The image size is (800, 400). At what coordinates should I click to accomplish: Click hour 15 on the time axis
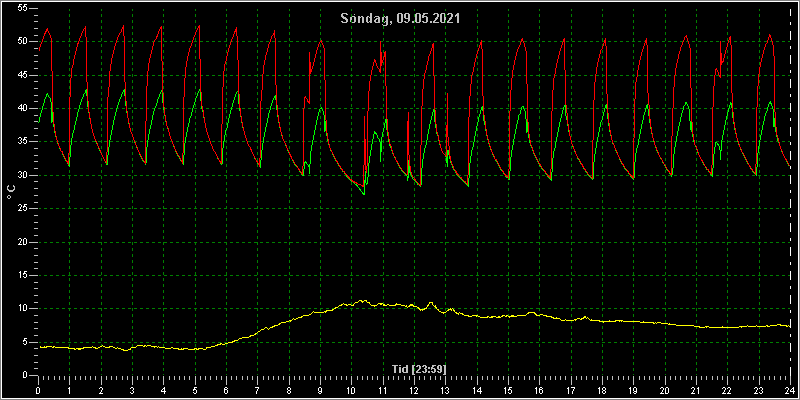508,390
